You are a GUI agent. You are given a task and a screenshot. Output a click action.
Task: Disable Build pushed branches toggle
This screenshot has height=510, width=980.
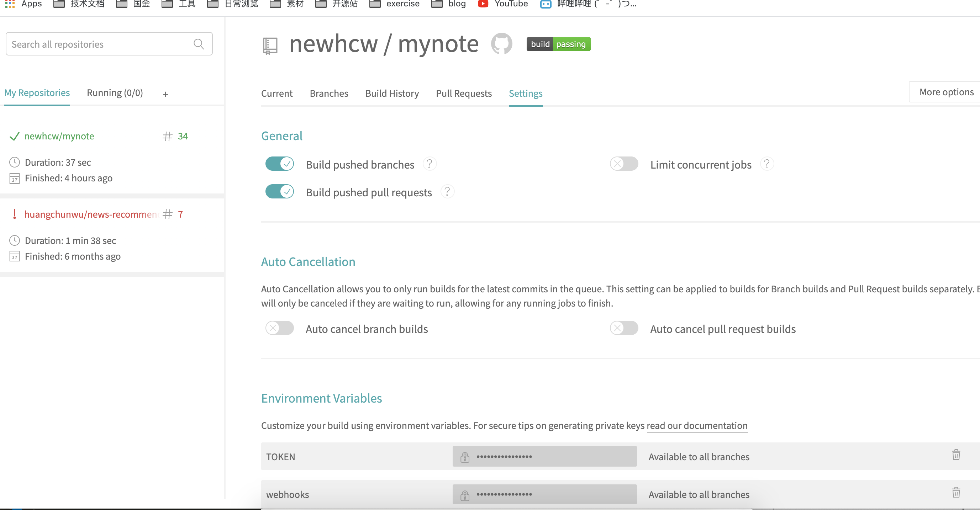pos(280,164)
